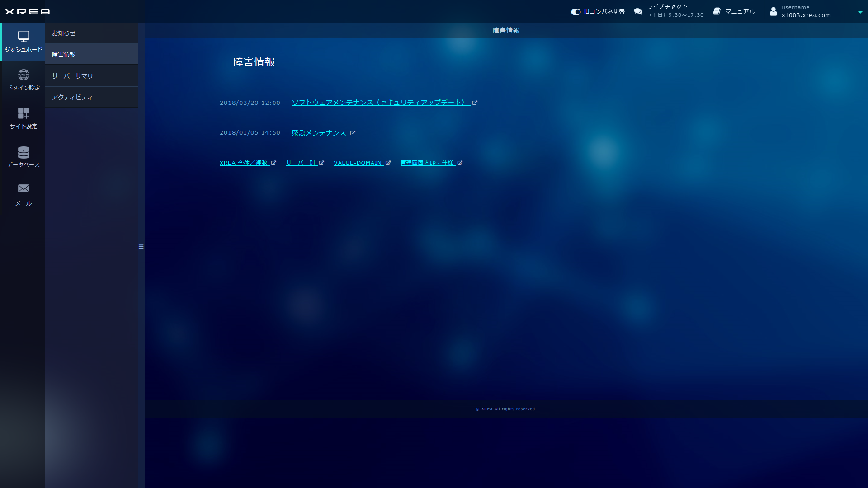Open the 緊急メンテナンス link

click(x=319, y=133)
